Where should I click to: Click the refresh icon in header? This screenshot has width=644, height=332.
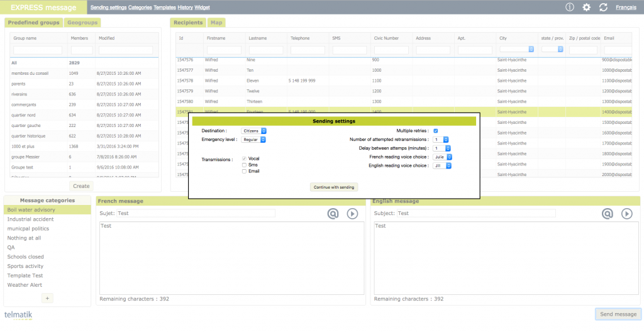tap(604, 8)
